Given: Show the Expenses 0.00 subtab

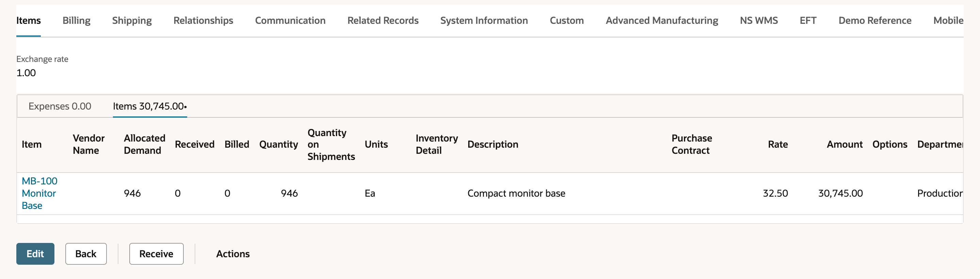Looking at the screenshot, I should pyautogui.click(x=60, y=106).
